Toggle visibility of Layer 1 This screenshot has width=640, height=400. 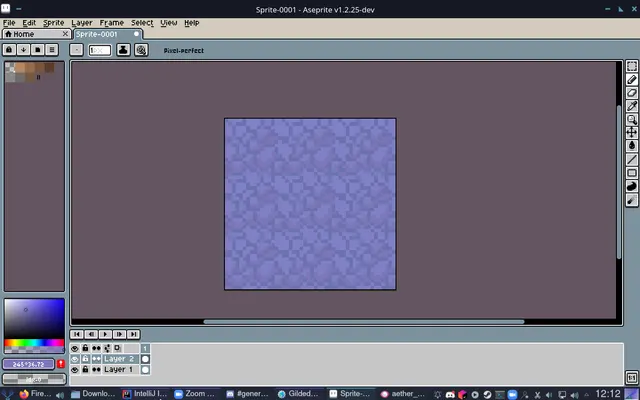point(74,370)
